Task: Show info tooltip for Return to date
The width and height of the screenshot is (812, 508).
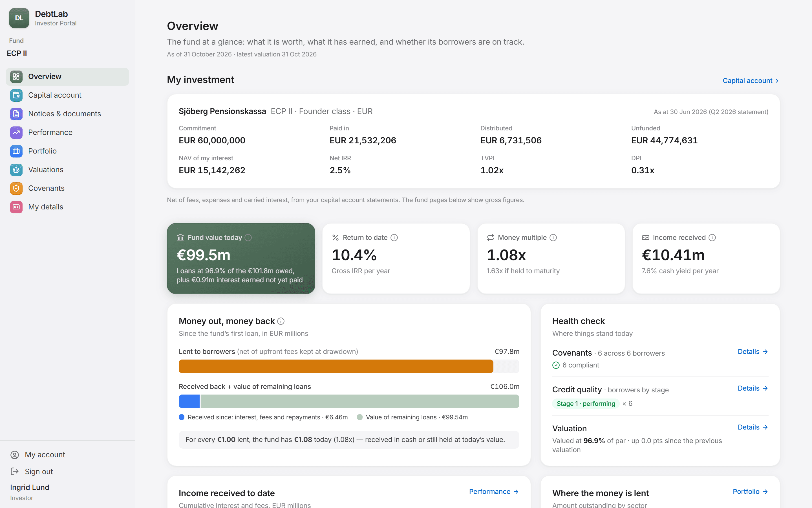Action: pos(394,238)
